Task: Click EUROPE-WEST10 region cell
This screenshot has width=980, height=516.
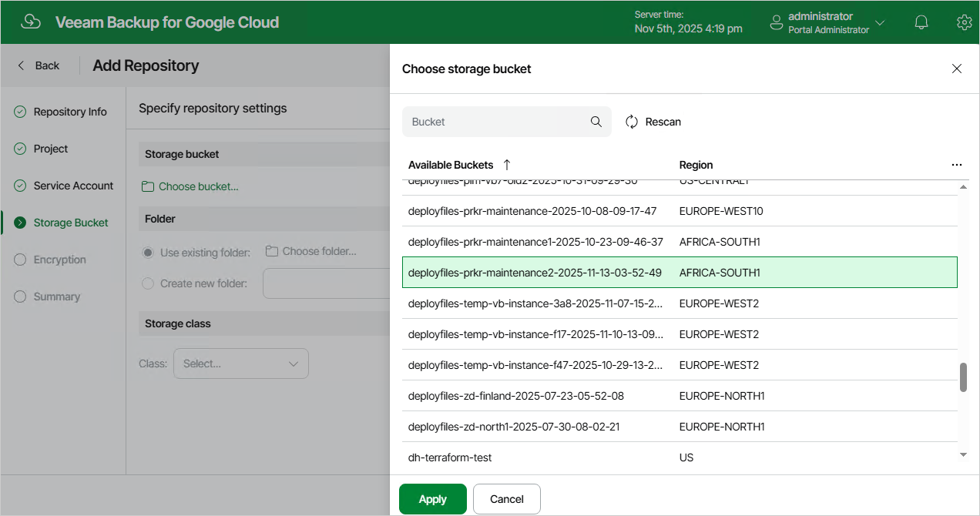Action: pyautogui.click(x=721, y=211)
